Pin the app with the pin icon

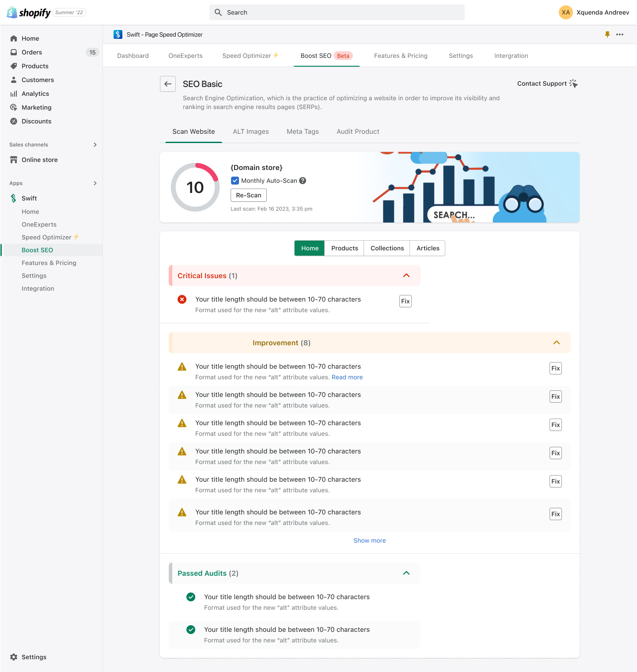point(607,34)
